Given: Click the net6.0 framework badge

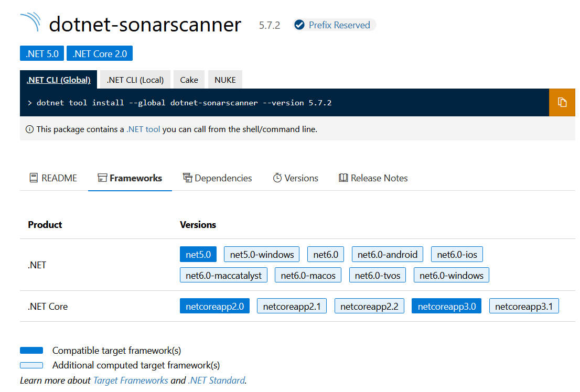Looking at the screenshot, I should coord(326,254).
